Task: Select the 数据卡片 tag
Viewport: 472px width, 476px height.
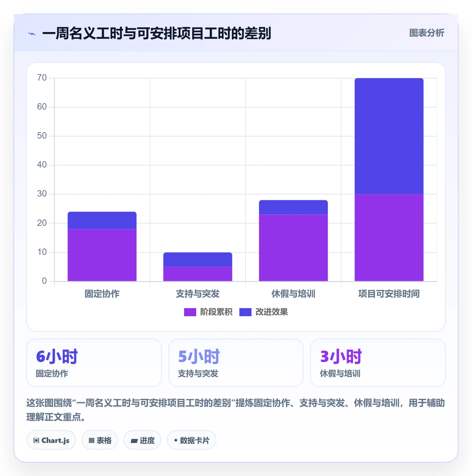Action: pyautogui.click(x=191, y=440)
